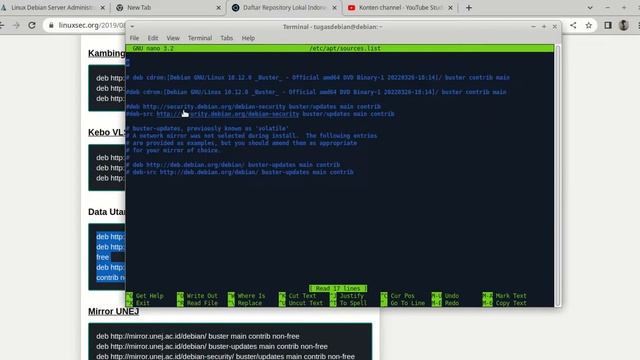Click the mirror.unej.ac.id debian-security line
The height and width of the screenshot is (360, 640).
(x=225, y=356)
